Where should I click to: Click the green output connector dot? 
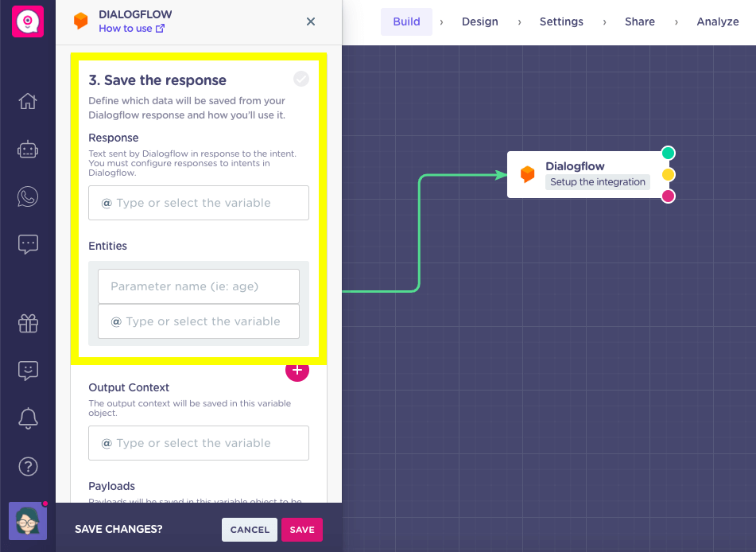[668, 153]
